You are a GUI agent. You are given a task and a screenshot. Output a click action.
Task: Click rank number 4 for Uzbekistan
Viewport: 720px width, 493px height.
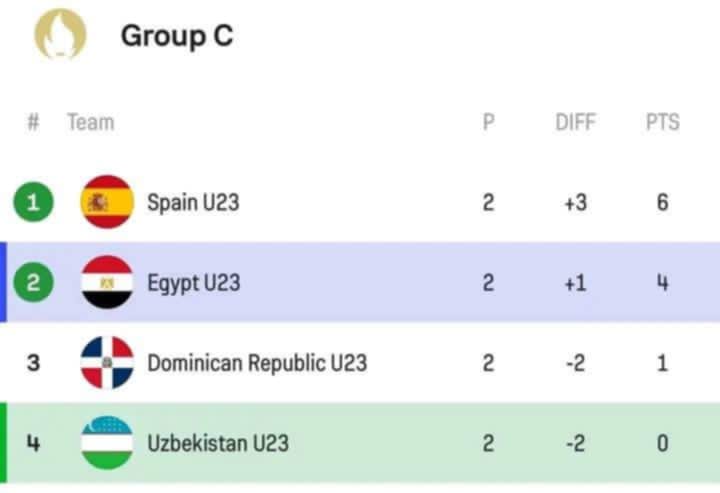coord(33,443)
